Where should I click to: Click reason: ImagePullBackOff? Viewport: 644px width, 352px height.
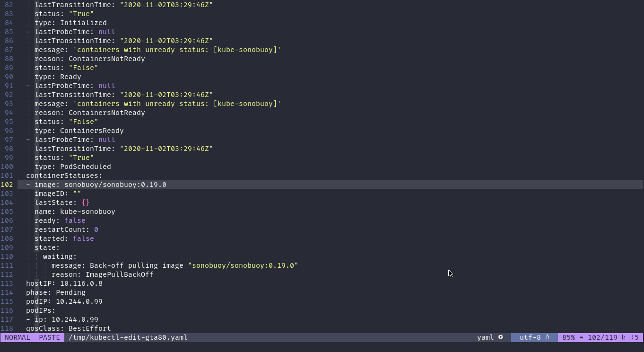pyautogui.click(x=103, y=274)
